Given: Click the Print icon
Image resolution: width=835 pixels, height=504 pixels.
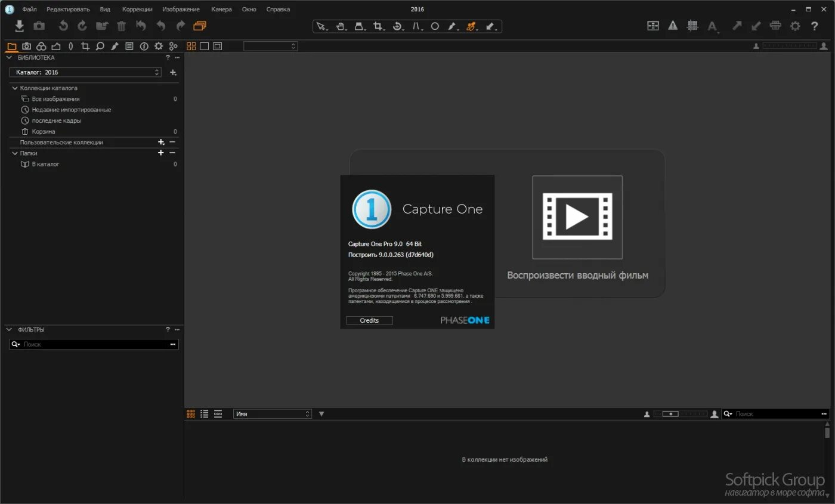Looking at the screenshot, I should click(775, 26).
